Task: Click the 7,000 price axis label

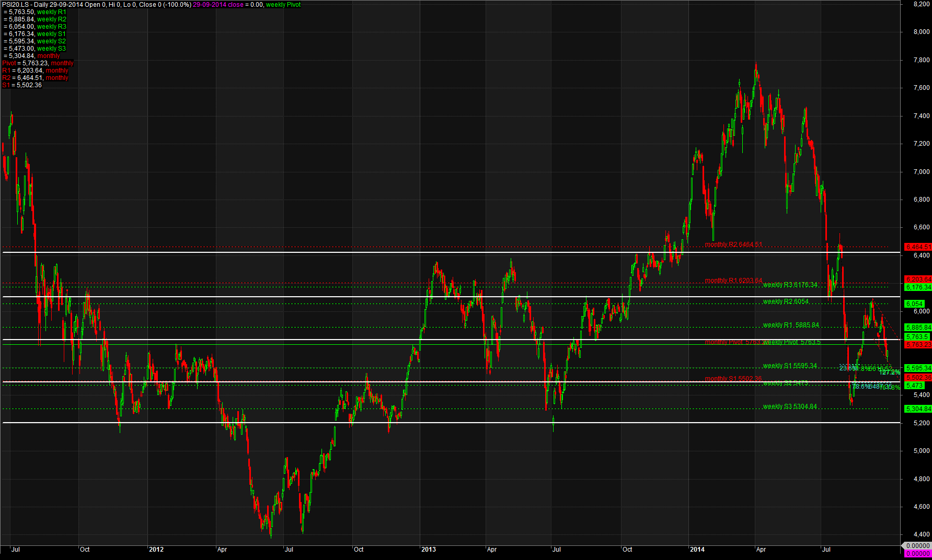Action: pyautogui.click(x=922, y=172)
